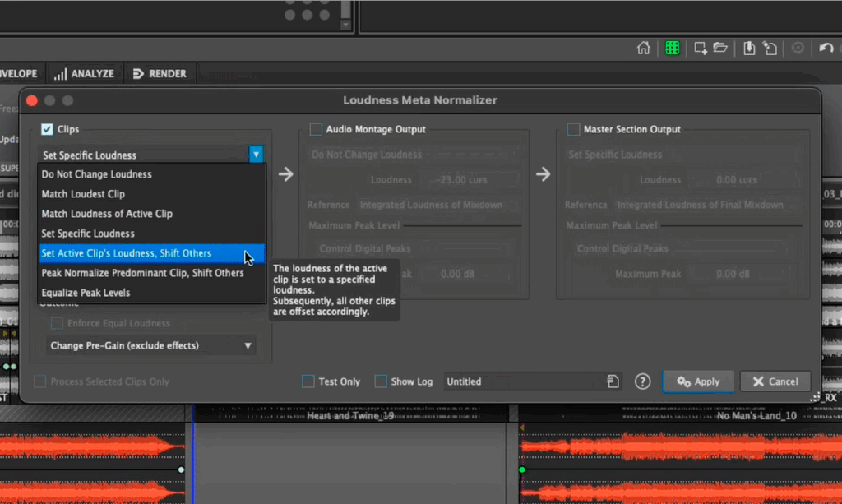Open the presets icon beside Untitled
The width and height of the screenshot is (842, 504).
pyautogui.click(x=613, y=381)
